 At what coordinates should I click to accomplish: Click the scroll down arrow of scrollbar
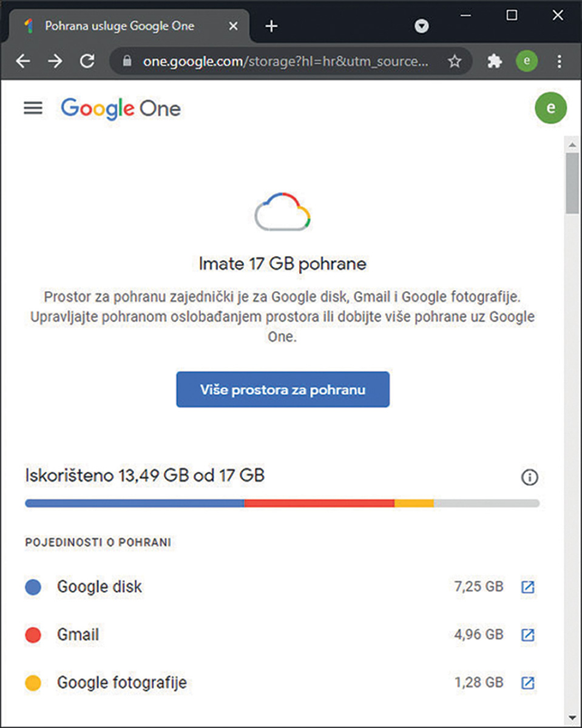pyautogui.click(x=571, y=718)
